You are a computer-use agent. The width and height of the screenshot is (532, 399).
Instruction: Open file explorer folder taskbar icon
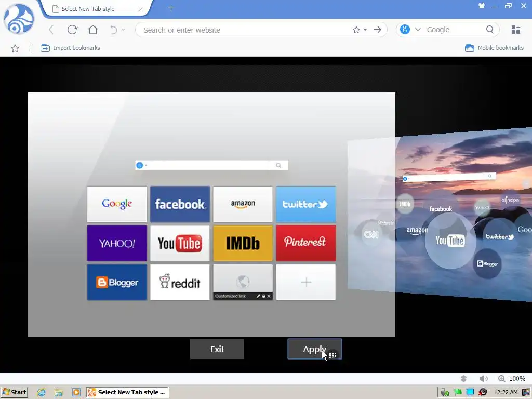[59, 393]
